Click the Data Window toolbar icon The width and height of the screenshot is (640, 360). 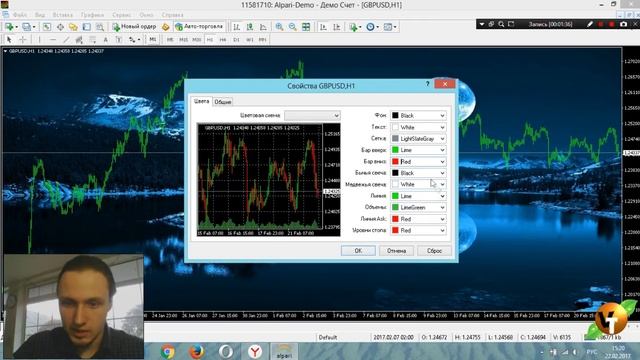coord(60,27)
